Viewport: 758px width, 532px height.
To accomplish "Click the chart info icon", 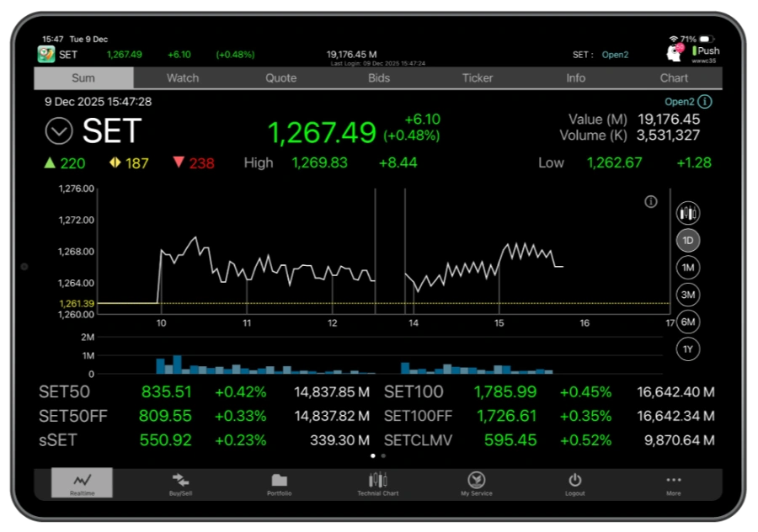I will (650, 202).
